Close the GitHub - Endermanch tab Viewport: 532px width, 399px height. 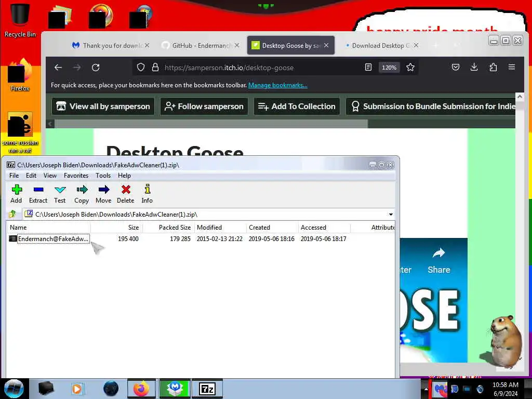click(237, 46)
